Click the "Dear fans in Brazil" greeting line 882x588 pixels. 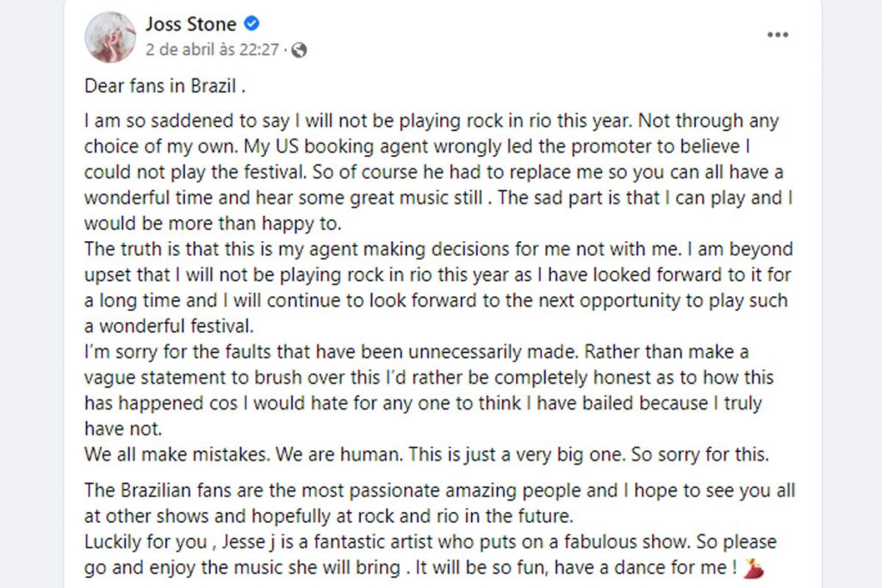pyautogui.click(x=165, y=86)
